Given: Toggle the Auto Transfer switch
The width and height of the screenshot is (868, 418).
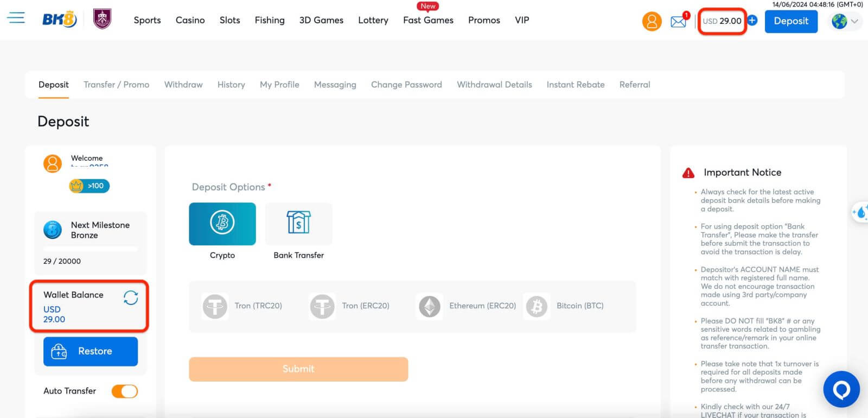Looking at the screenshot, I should (125, 391).
